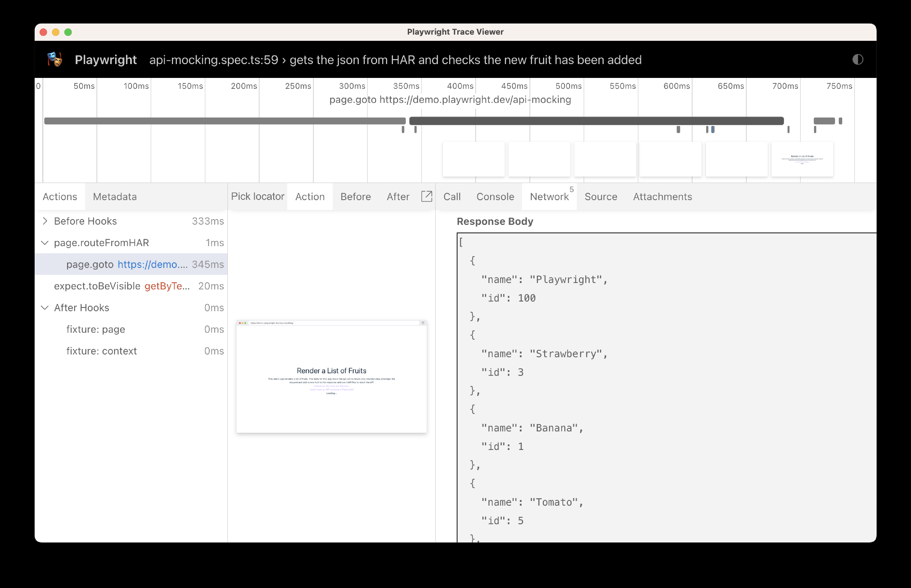Click the blue marker near 650ms
This screenshot has height=588, width=911.
click(x=713, y=129)
